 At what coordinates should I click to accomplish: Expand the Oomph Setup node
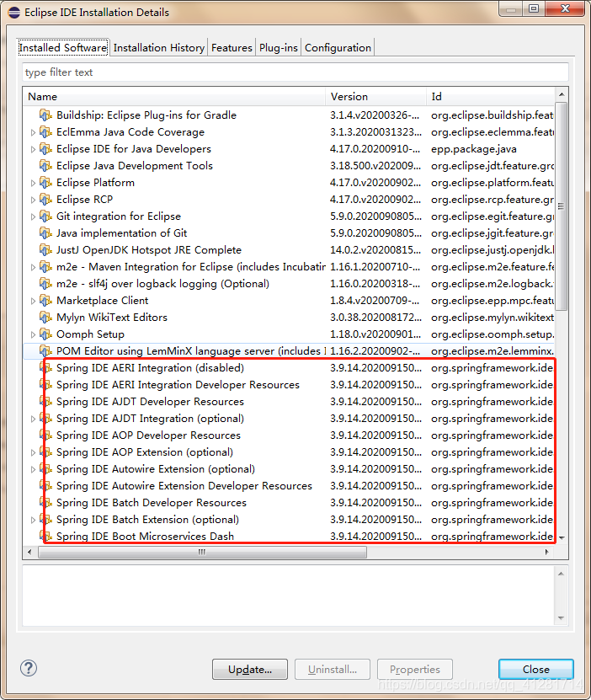coord(33,334)
